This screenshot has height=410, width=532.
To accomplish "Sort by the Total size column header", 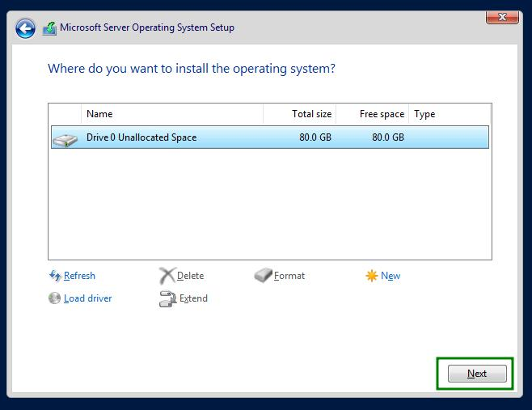I will pos(300,114).
